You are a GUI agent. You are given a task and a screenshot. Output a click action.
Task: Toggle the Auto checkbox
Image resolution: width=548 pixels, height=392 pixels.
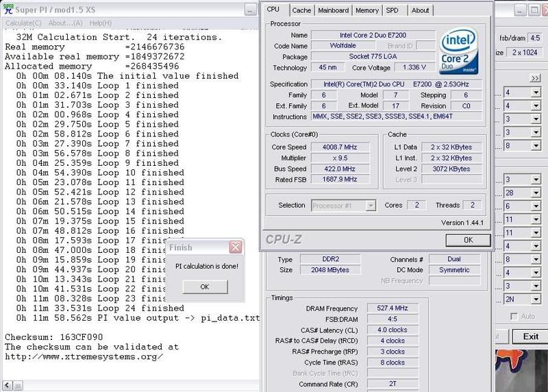(513, 317)
